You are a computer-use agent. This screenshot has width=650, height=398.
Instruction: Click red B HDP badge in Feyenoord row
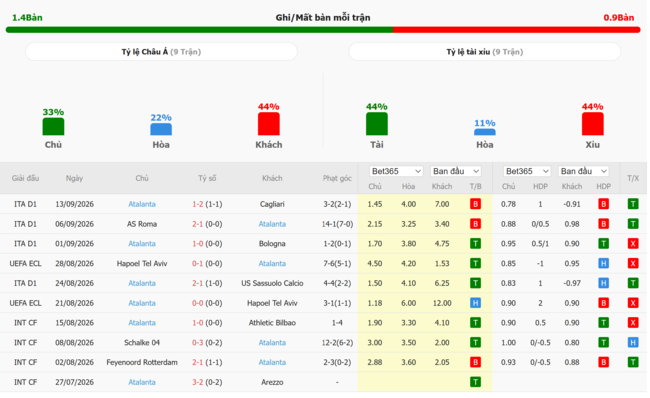[604, 362]
